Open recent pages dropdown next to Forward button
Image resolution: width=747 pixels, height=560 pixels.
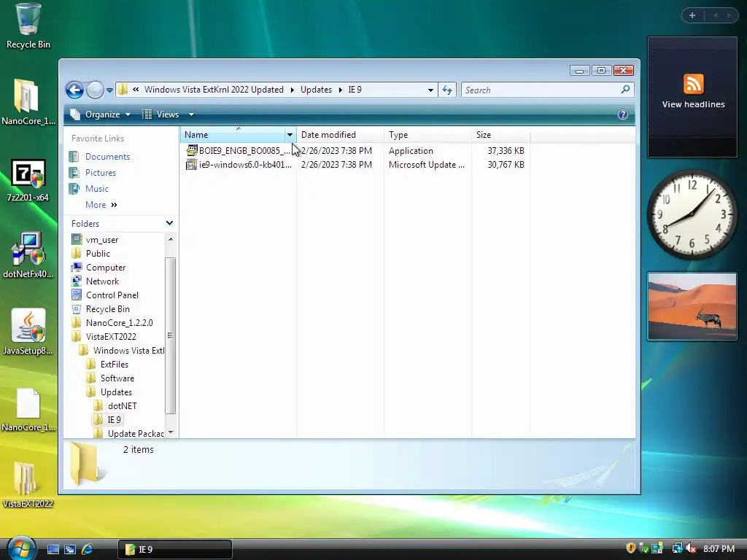coord(109,90)
